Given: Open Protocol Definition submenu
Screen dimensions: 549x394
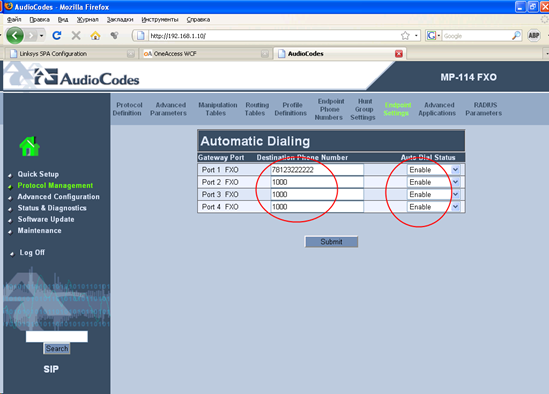Looking at the screenshot, I should (x=127, y=109).
